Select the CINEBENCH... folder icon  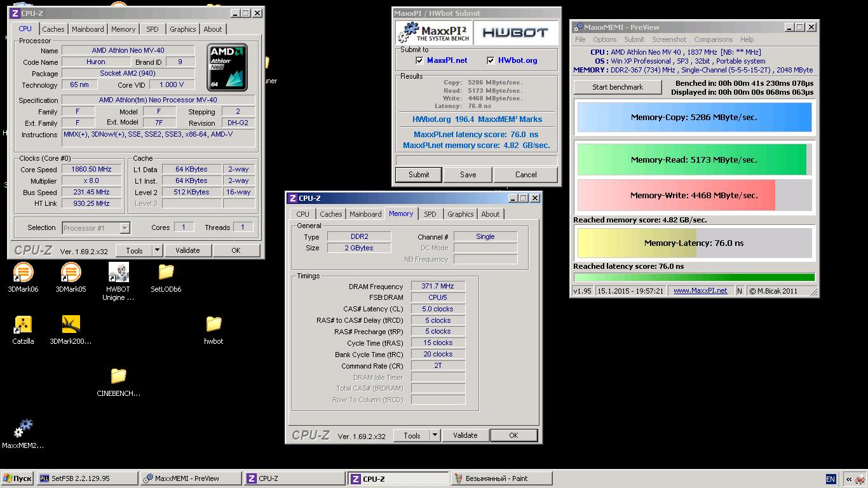(x=118, y=383)
